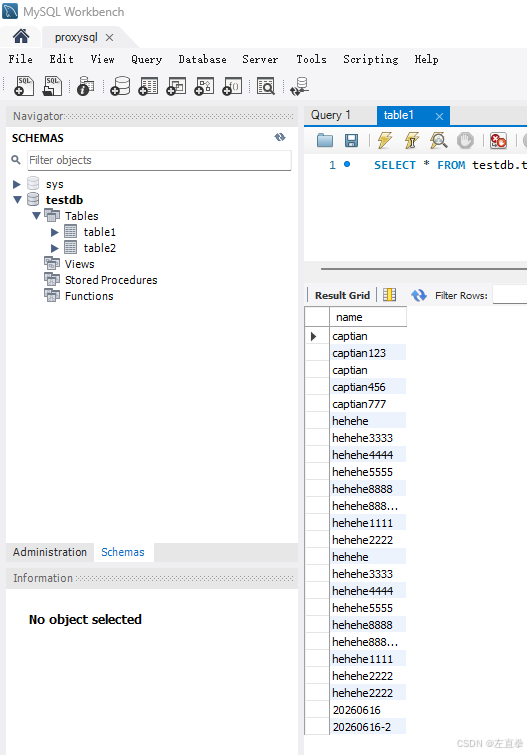Viewport: 527px width, 755px height.
Task: Open the Tools menu
Action: click(311, 59)
